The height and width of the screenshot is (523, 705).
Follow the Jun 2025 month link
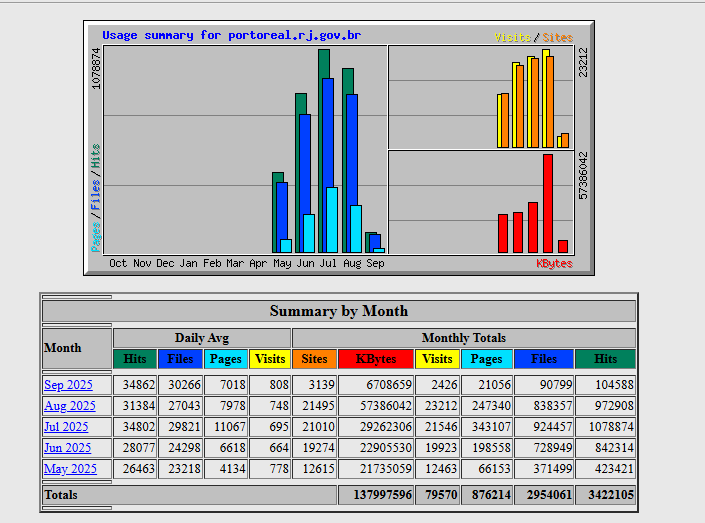pyautogui.click(x=67, y=448)
